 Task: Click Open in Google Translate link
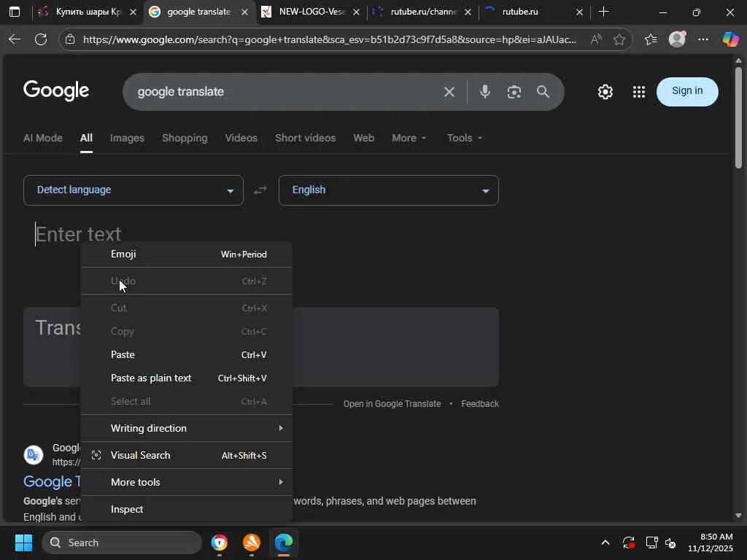click(x=392, y=404)
